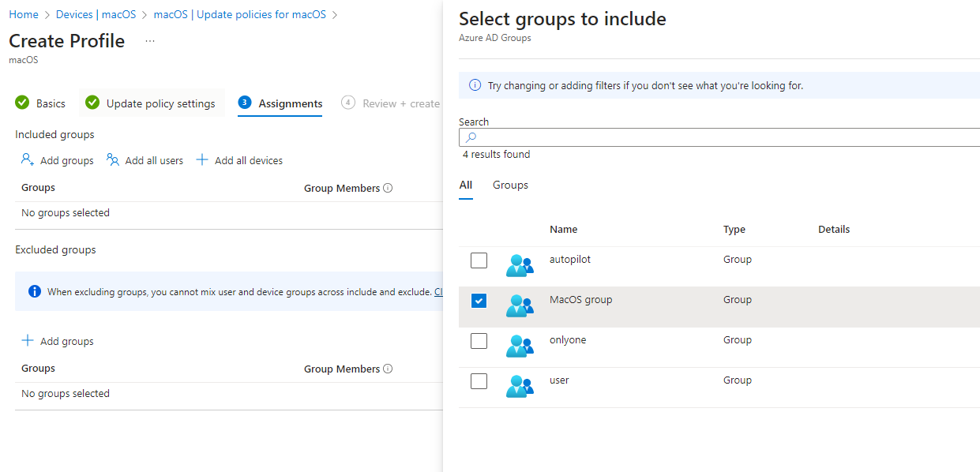980x472 pixels.
Task: Click step 3 number badge
Action: [x=245, y=103]
